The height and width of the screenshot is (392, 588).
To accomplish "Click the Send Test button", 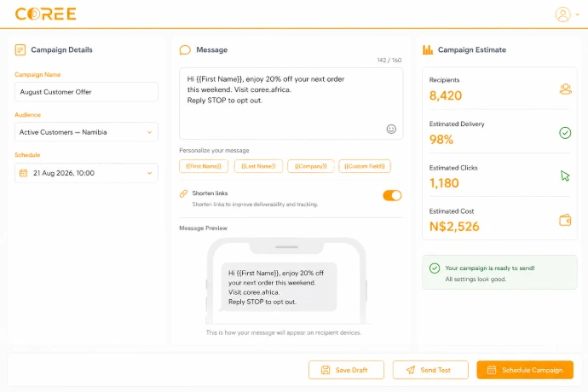I will tap(430, 370).
